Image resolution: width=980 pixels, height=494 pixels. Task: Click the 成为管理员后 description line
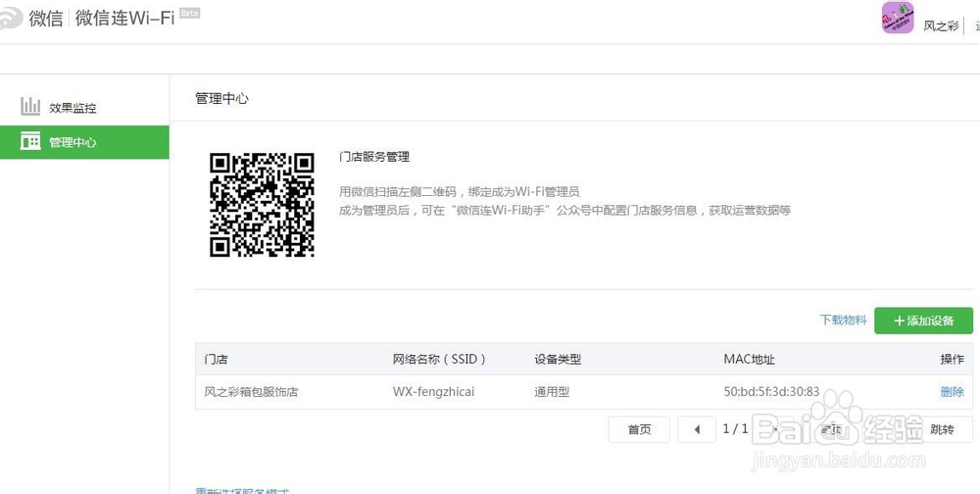point(564,211)
